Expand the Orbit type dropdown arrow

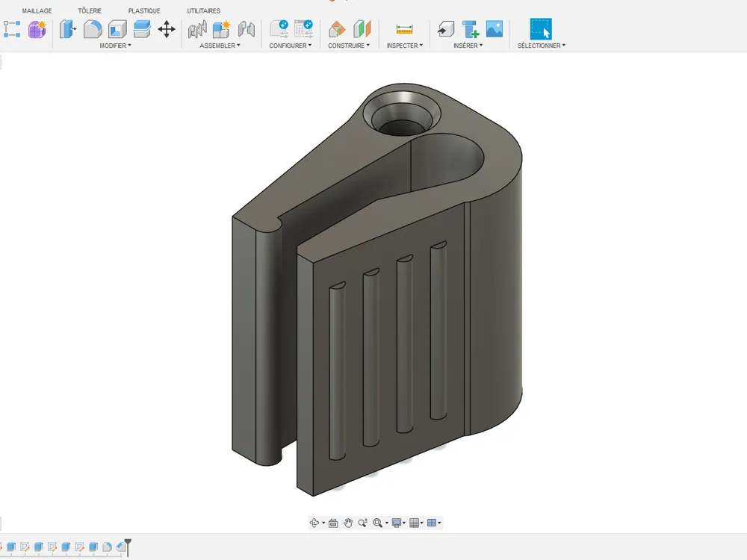[323, 523]
